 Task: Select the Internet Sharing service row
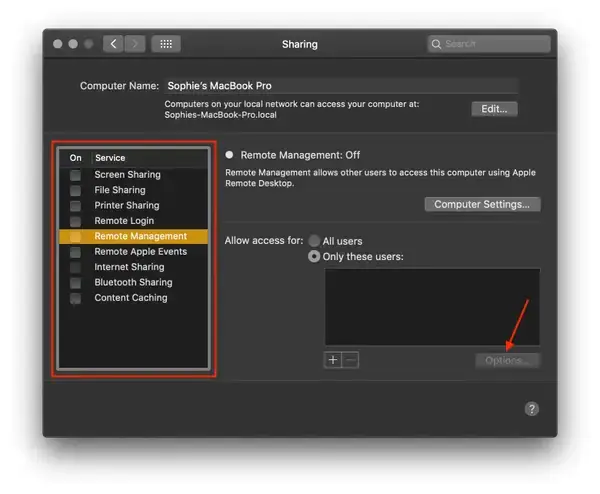point(134,267)
